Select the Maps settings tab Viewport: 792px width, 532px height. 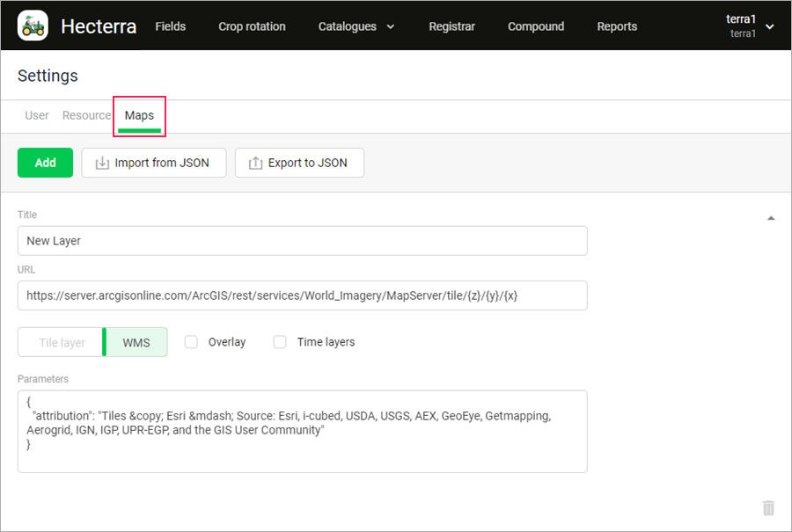[x=139, y=115]
